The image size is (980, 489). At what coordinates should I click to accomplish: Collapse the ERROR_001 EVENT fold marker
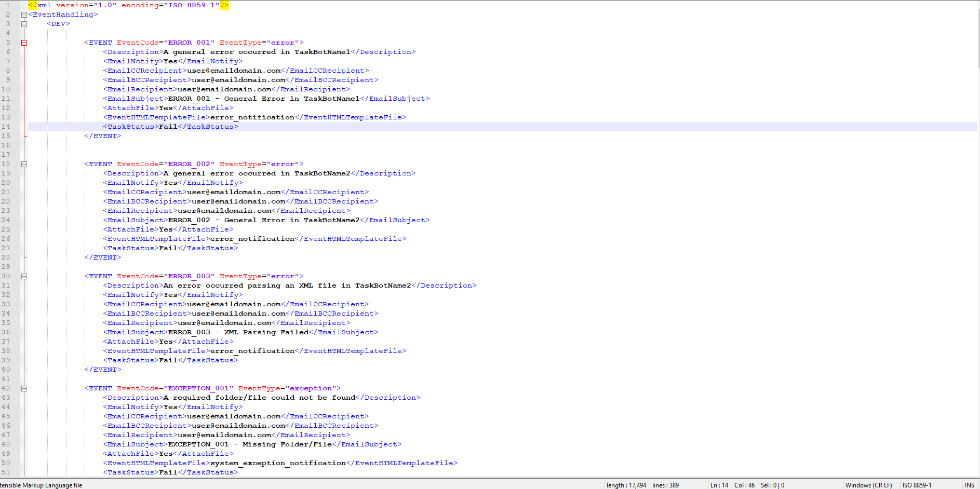point(24,43)
